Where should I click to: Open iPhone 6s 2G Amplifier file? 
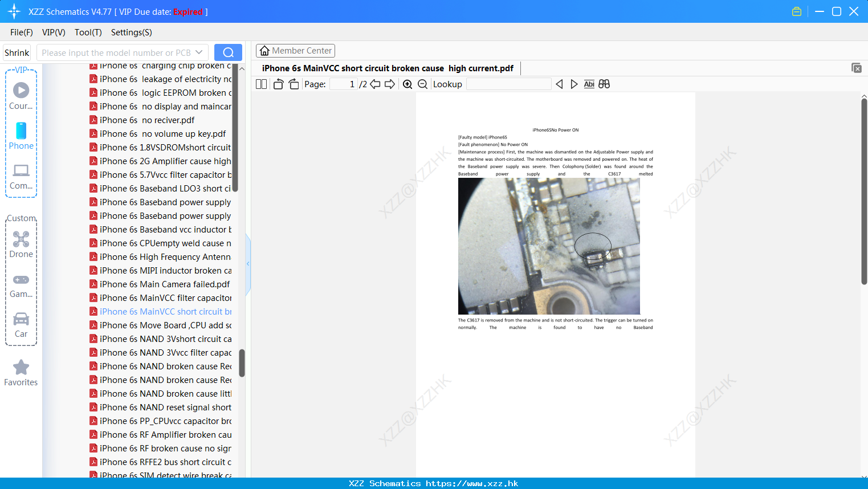pyautogui.click(x=161, y=161)
